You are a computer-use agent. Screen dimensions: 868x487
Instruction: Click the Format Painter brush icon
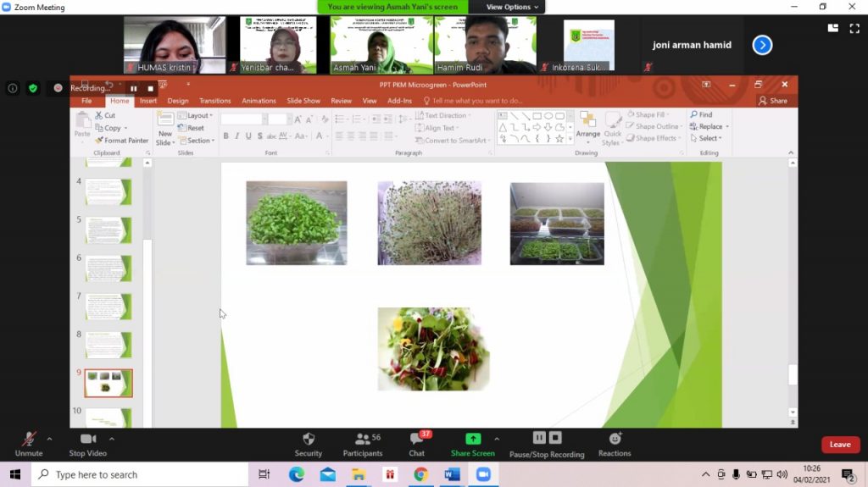point(99,141)
